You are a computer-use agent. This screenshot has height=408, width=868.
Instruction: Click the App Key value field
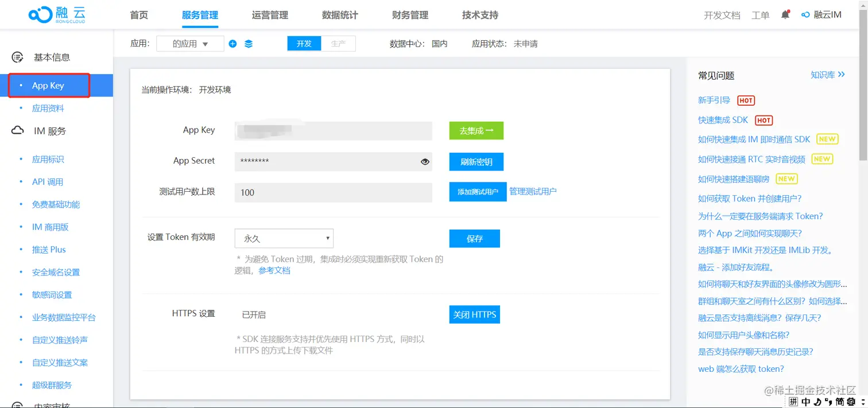[333, 131]
